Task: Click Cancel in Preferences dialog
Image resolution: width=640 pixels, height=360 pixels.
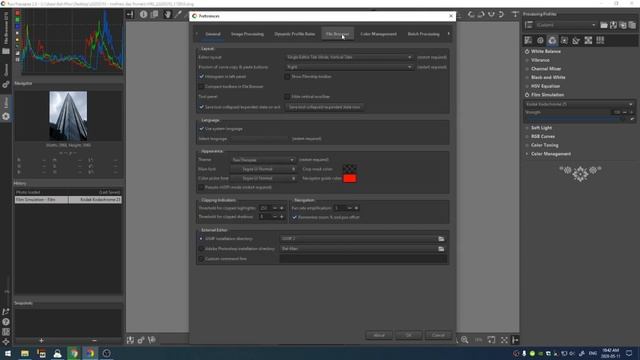Action: [438, 335]
